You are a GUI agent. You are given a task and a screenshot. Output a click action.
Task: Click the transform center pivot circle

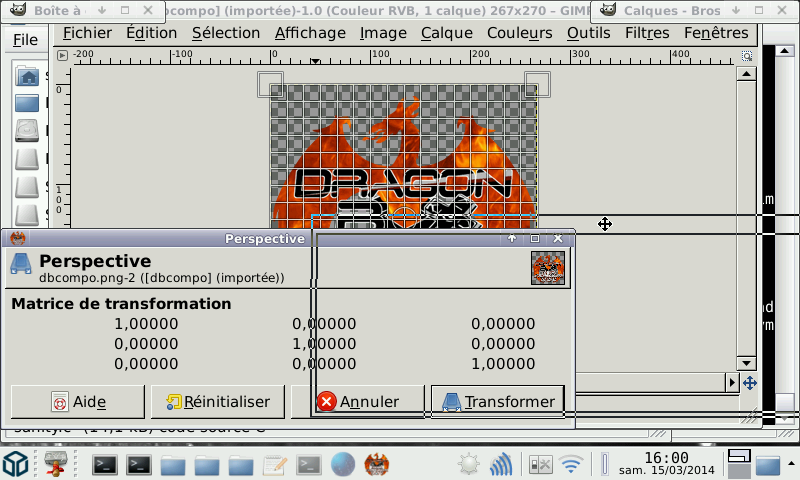point(405,216)
